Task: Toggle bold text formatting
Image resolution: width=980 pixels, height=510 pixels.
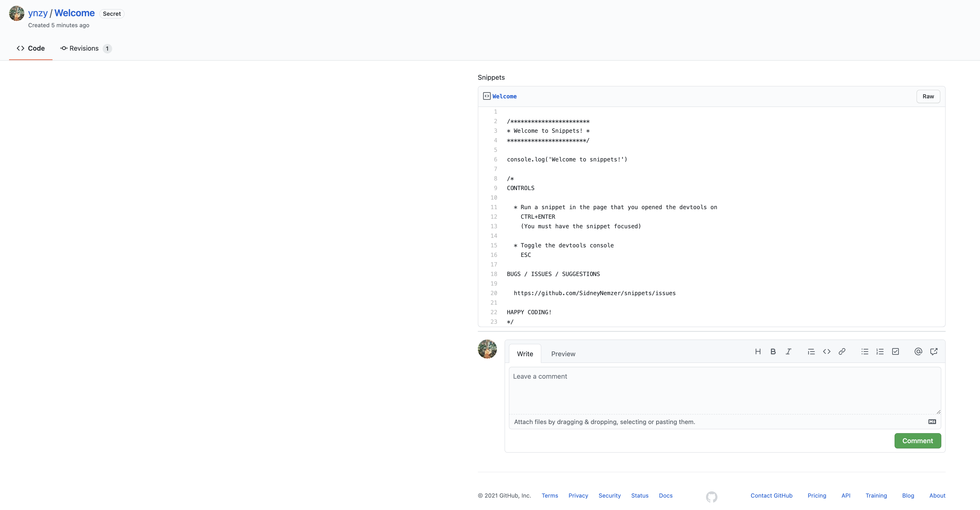Action: (x=773, y=352)
